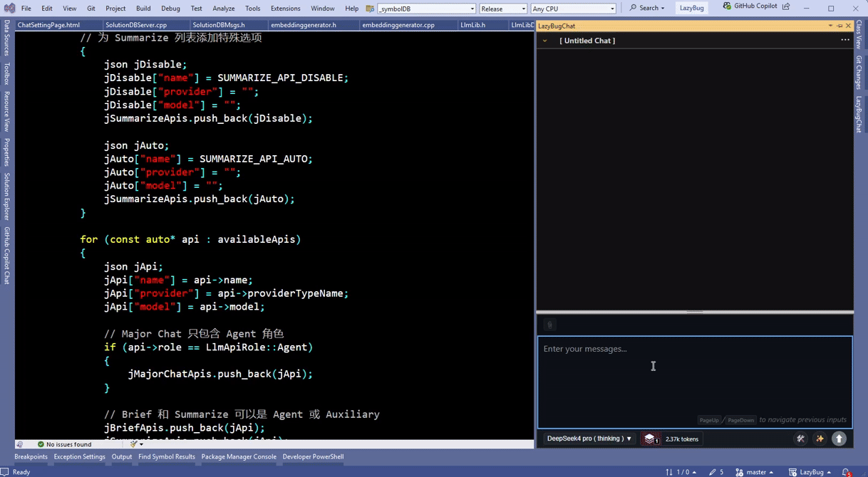Click the sparkle enhance icon in chat
The width and height of the screenshot is (868, 477).
coord(820,439)
